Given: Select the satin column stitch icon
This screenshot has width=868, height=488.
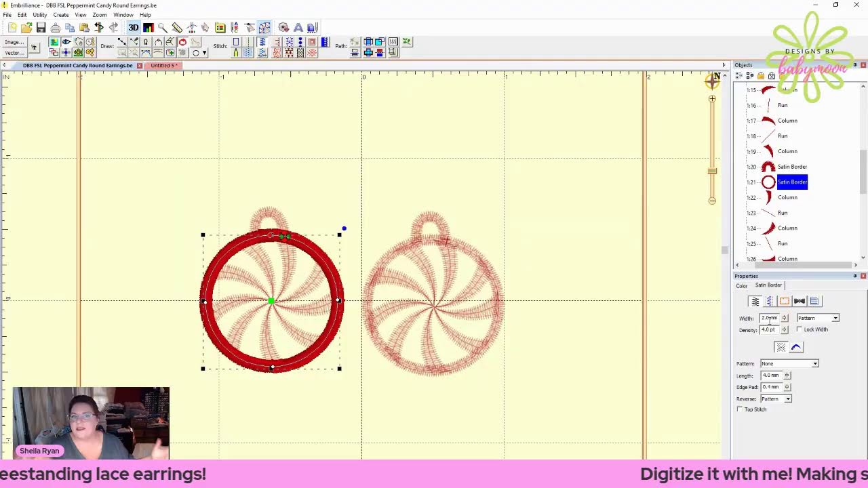Looking at the screenshot, I should (261, 42).
